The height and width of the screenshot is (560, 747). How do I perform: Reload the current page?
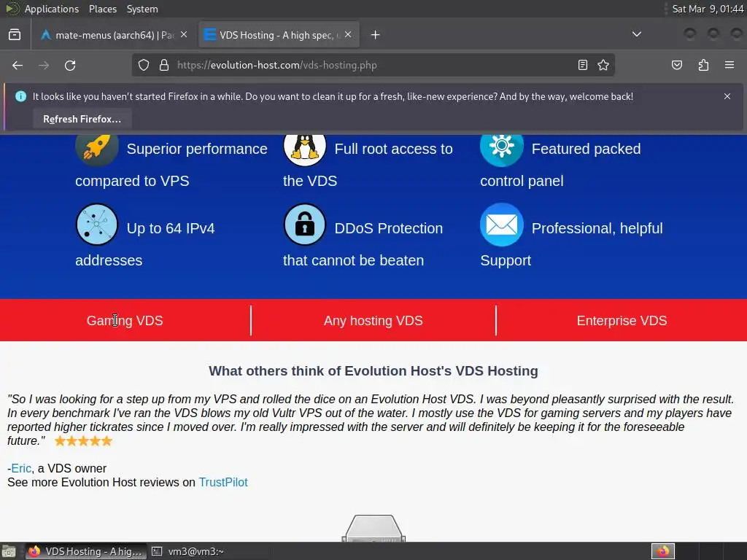click(70, 65)
